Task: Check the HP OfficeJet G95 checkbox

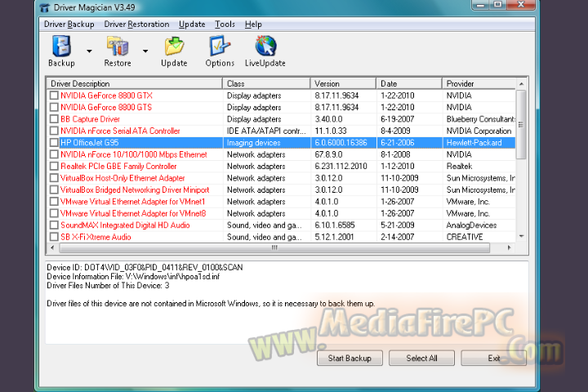Action: (x=54, y=143)
